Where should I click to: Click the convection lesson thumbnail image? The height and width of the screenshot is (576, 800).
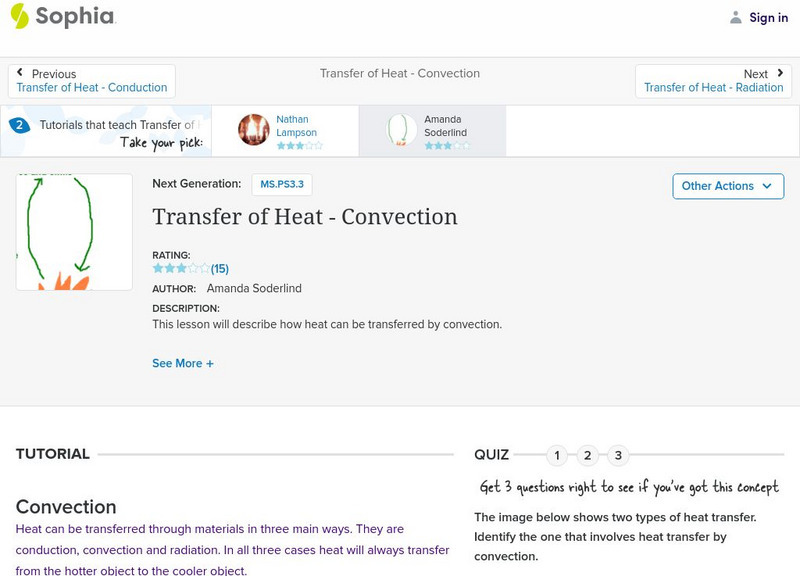(x=74, y=232)
